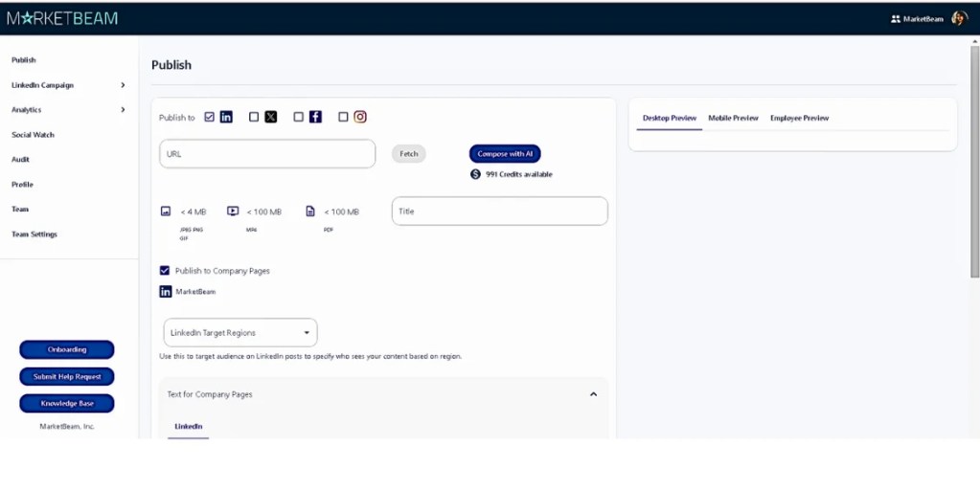Screen dimensions: 980x490
Task: Open the user profile avatar in header
Action: pyautogui.click(x=959, y=18)
